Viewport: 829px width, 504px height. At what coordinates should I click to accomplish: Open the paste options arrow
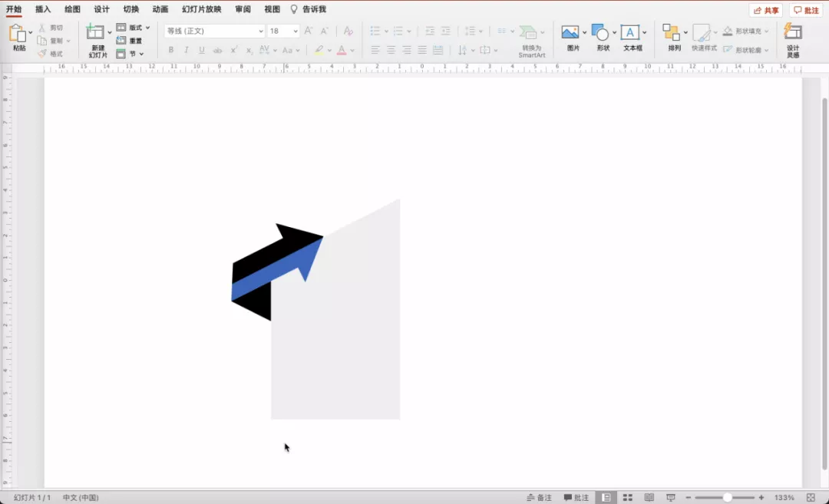click(30, 33)
